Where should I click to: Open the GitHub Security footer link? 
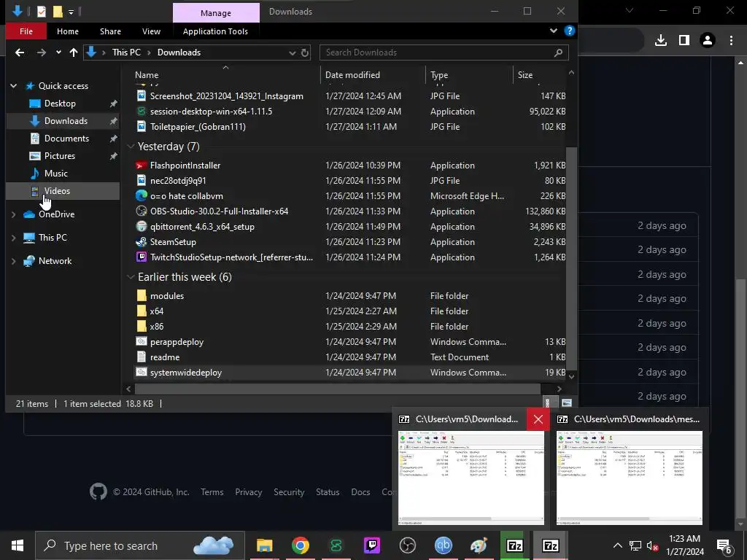289,492
